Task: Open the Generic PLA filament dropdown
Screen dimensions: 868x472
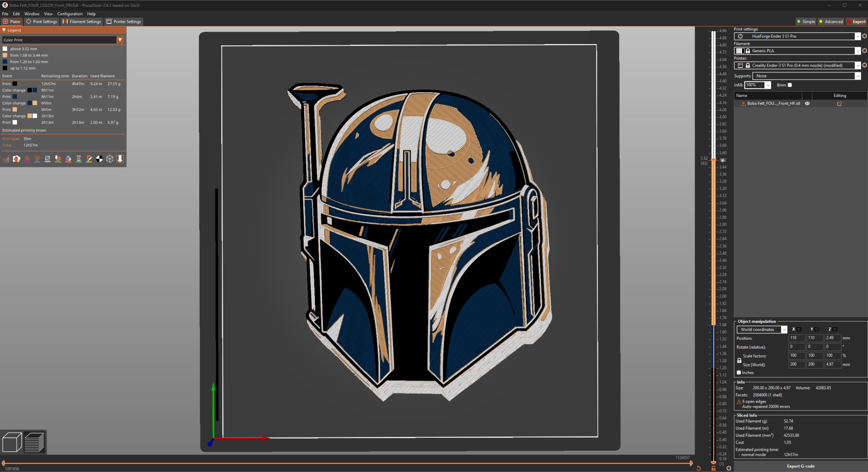Action: pyautogui.click(x=857, y=50)
